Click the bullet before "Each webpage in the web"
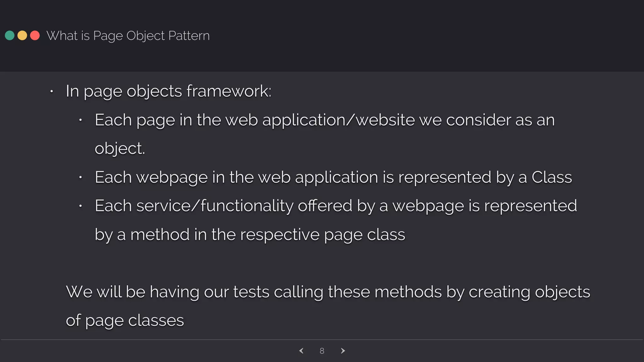Viewport: 644px width, 362px height. coord(80,178)
